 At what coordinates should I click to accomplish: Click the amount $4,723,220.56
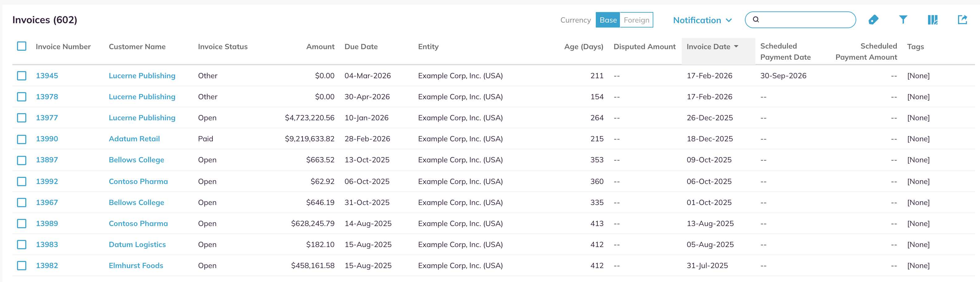[x=310, y=118]
